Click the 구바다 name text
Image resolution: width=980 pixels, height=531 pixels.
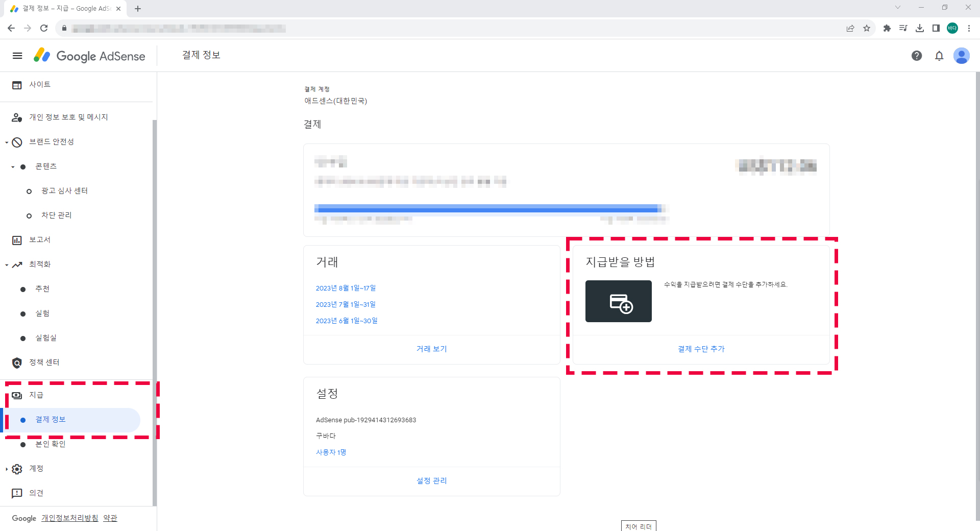326,436
